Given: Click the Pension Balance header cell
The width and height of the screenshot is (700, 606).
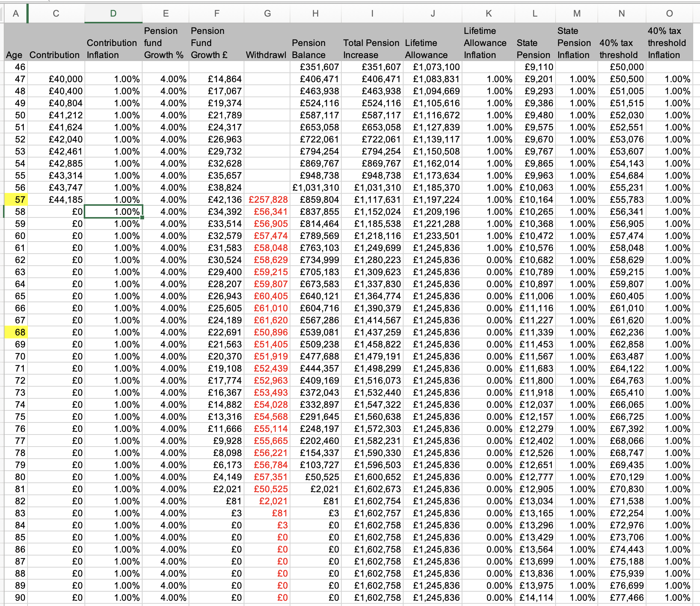Looking at the screenshot, I should (x=316, y=49).
